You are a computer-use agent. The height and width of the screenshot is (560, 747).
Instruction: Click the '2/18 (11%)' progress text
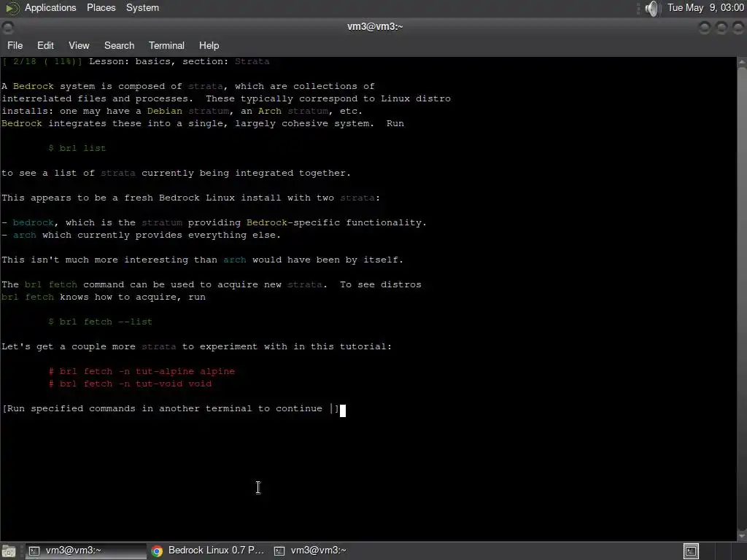point(42,61)
